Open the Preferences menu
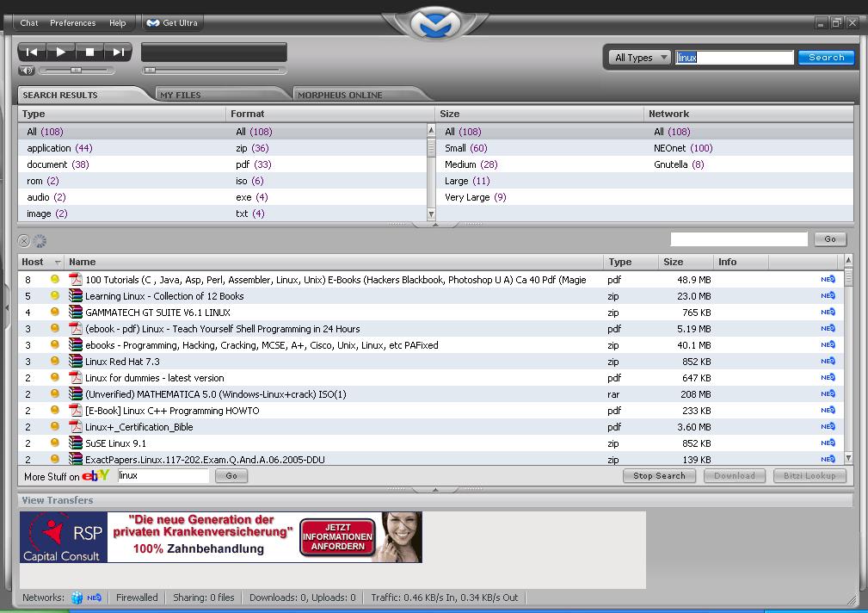Screen dimensions: 868x613 coord(72,23)
